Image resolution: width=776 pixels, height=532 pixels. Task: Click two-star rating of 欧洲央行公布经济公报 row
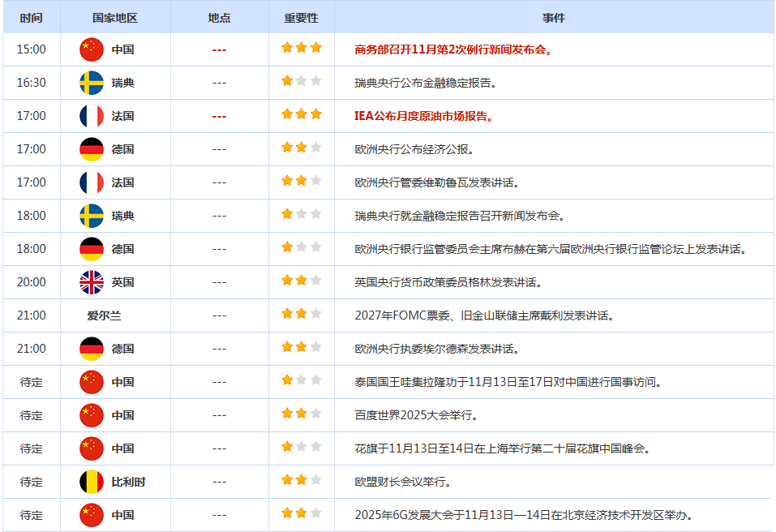pyautogui.click(x=302, y=148)
